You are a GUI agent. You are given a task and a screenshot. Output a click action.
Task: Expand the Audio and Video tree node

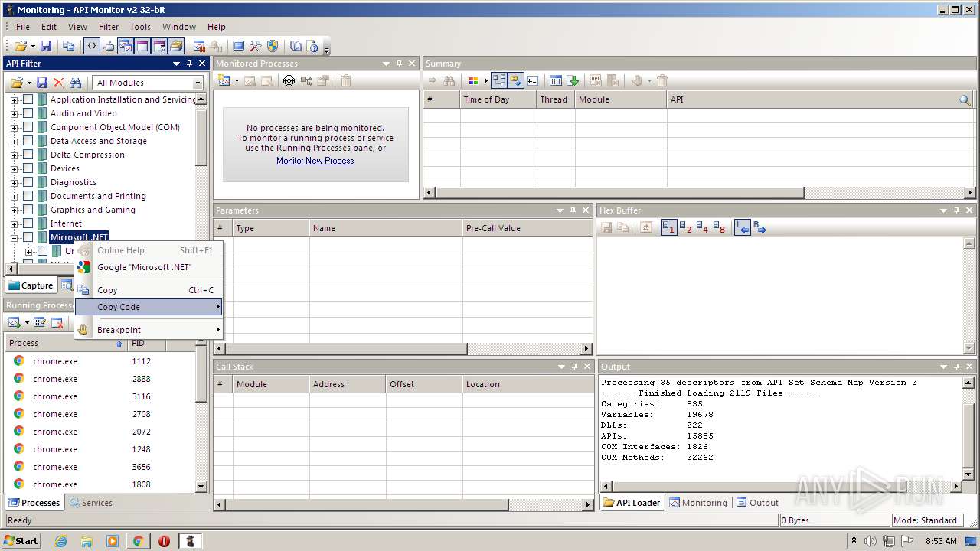pos(14,113)
